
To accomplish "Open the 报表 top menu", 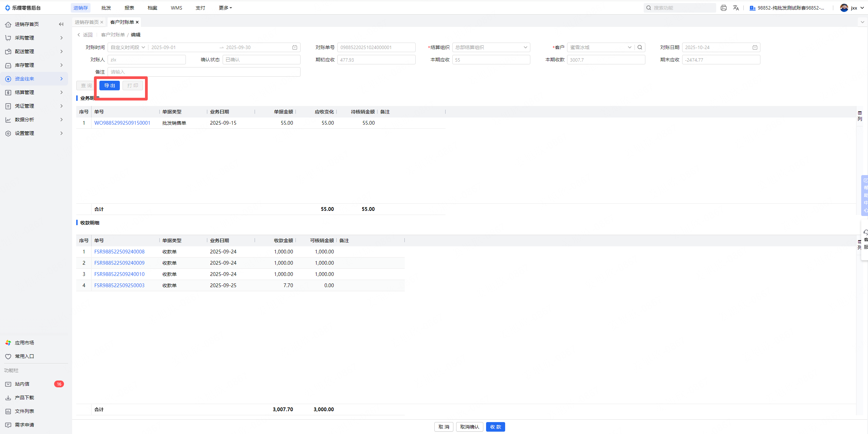I will pos(129,8).
